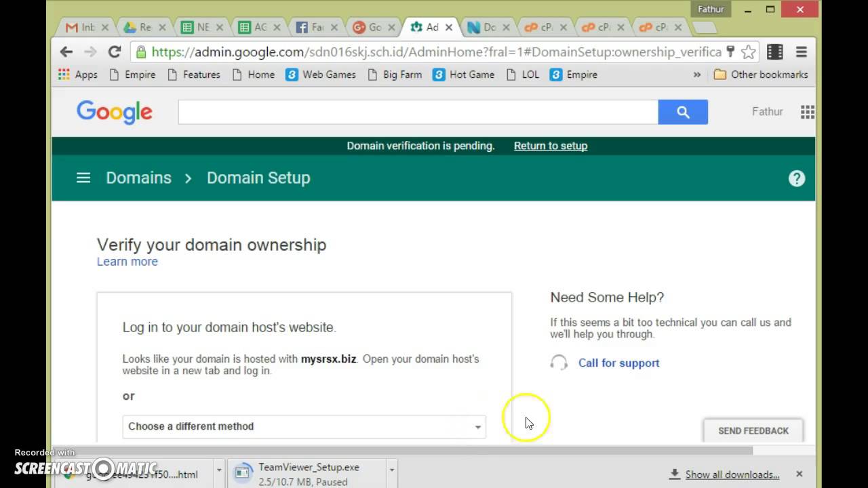
Task: Click the SEND FEEDBACK button
Action: (x=753, y=430)
